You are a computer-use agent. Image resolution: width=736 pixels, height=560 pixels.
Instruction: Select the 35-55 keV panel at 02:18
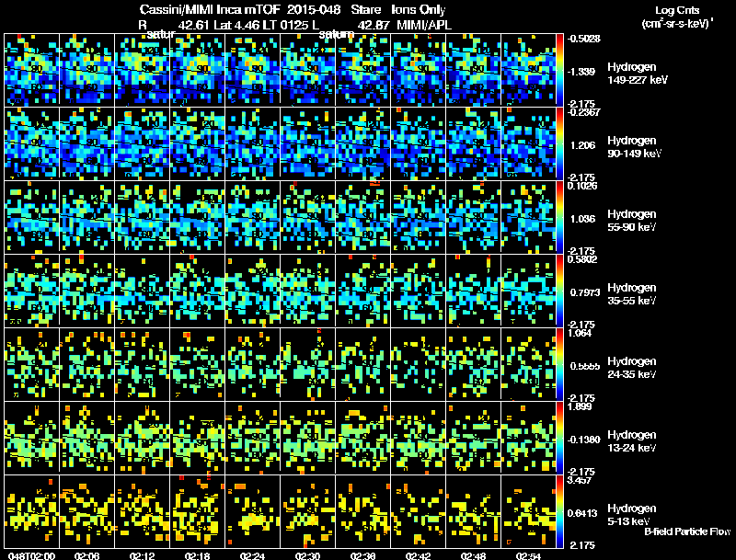point(198,291)
